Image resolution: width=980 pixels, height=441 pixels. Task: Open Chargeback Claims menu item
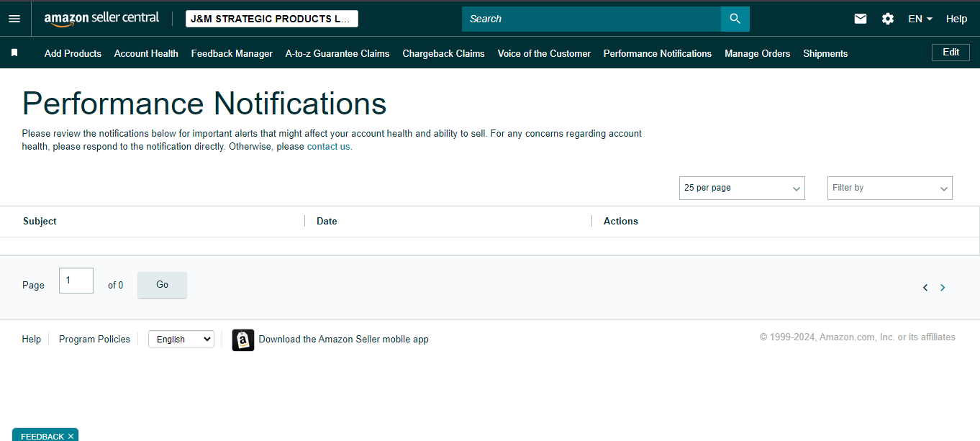tap(444, 53)
